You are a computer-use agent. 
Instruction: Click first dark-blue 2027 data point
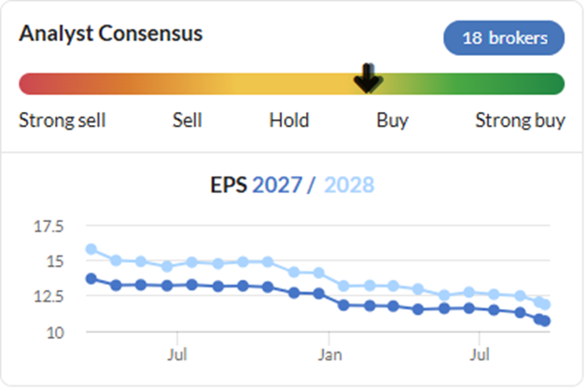(x=91, y=278)
